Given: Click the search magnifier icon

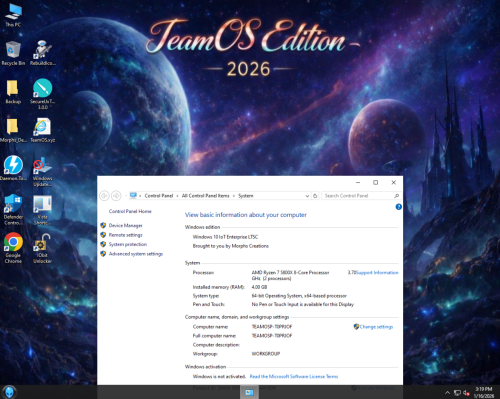Looking at the screenshot, I should (x=396, y=196).
